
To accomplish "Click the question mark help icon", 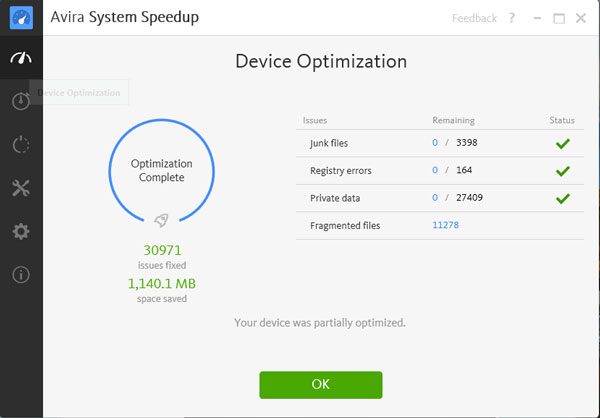I will click(512, 18).
